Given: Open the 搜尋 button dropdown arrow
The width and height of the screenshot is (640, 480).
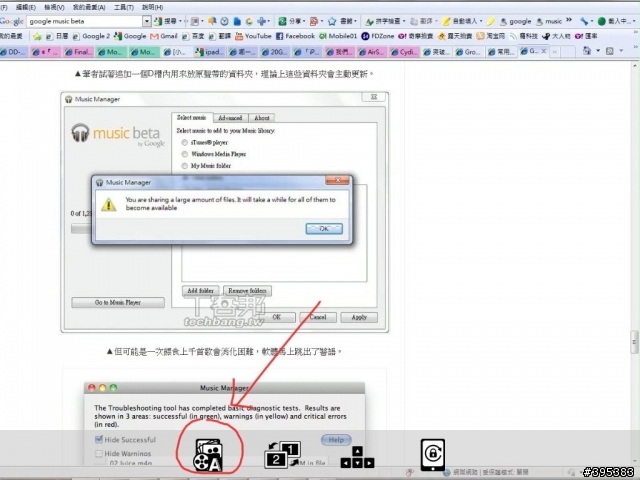Looking at the screenshot, I should (180, 21).
